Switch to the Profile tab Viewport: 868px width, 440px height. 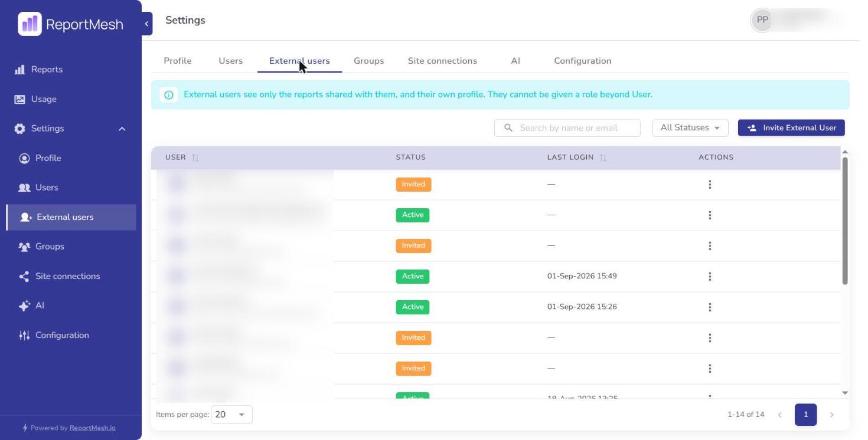tap(178, 61)
